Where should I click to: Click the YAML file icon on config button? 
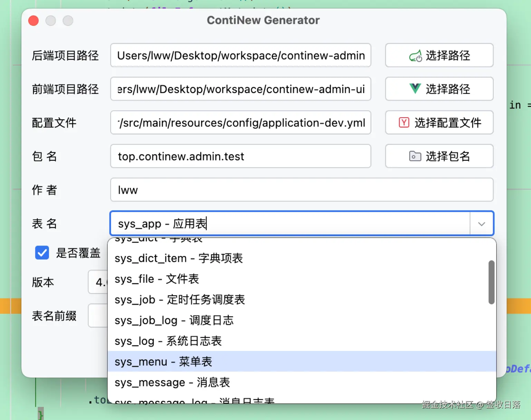tap(404, 123)
